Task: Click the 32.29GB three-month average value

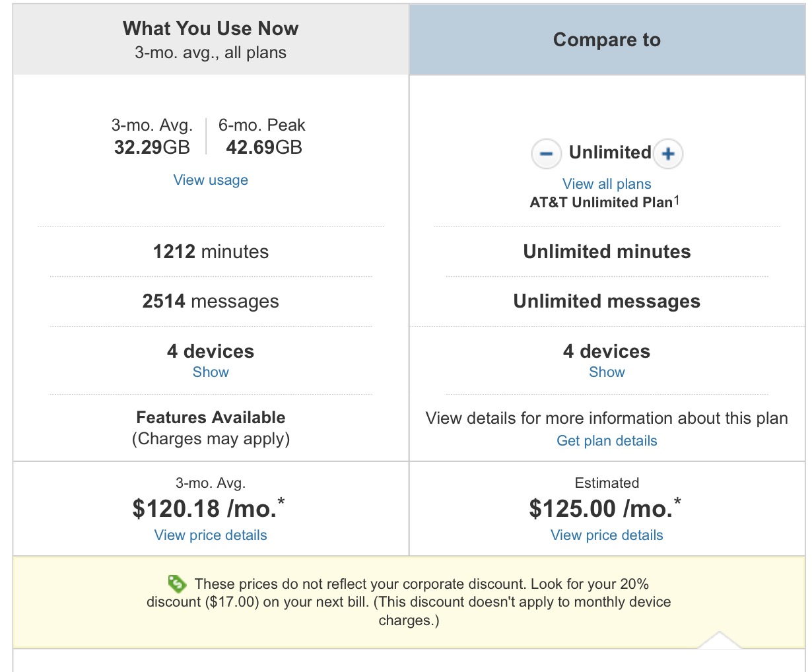Action: tap(152, 147)
